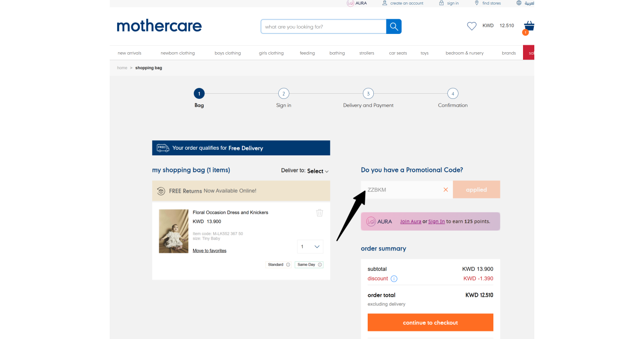644x339 pixels.
Task: Click continue to checkout button
Action: pyautogui.click(x=430, y=323)
